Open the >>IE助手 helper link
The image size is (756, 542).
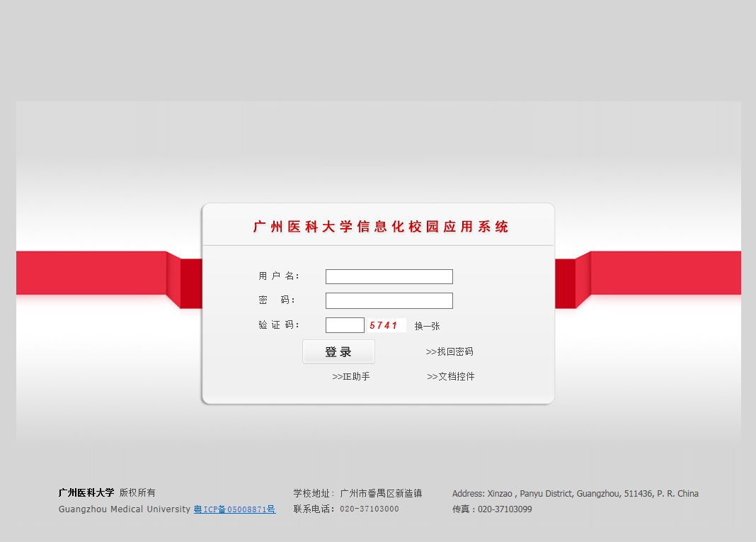[351, 376]
